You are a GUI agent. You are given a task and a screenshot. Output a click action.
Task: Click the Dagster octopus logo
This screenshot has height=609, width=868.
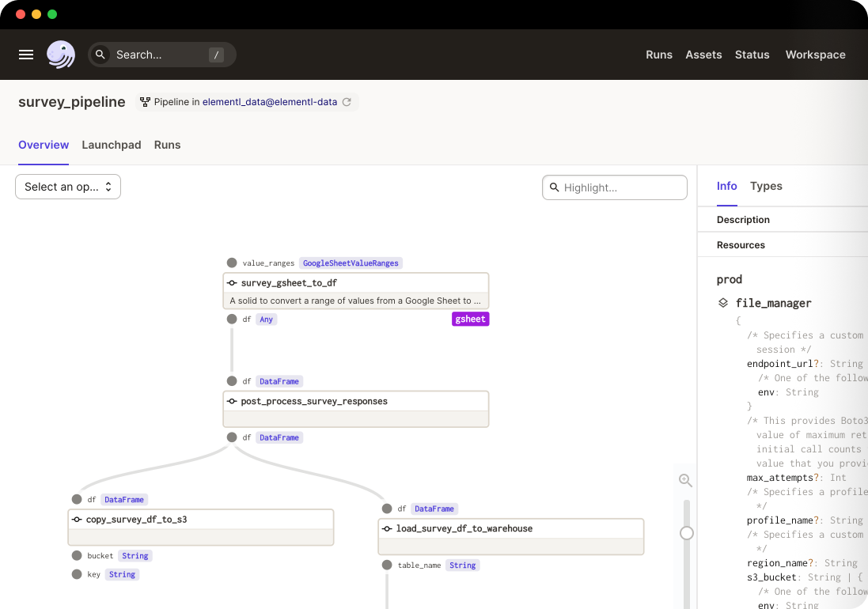click(x=61, y=55)
